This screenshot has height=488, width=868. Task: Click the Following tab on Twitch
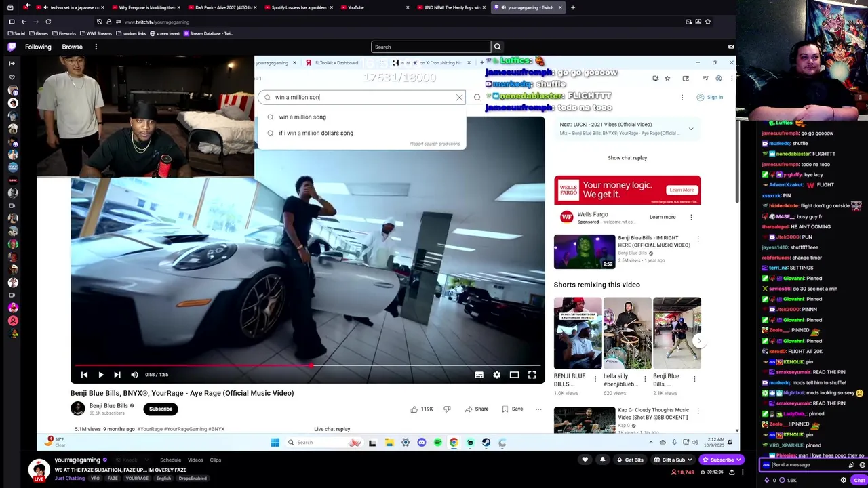38,47
